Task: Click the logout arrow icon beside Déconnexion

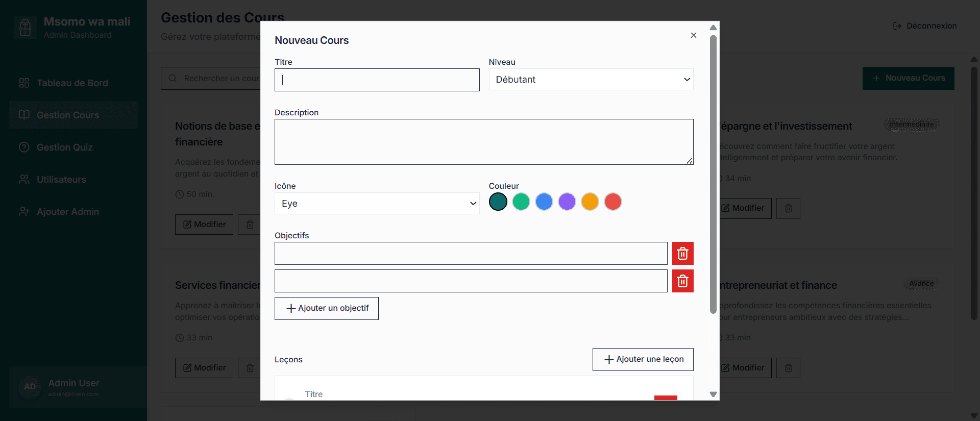Action: 897,26
